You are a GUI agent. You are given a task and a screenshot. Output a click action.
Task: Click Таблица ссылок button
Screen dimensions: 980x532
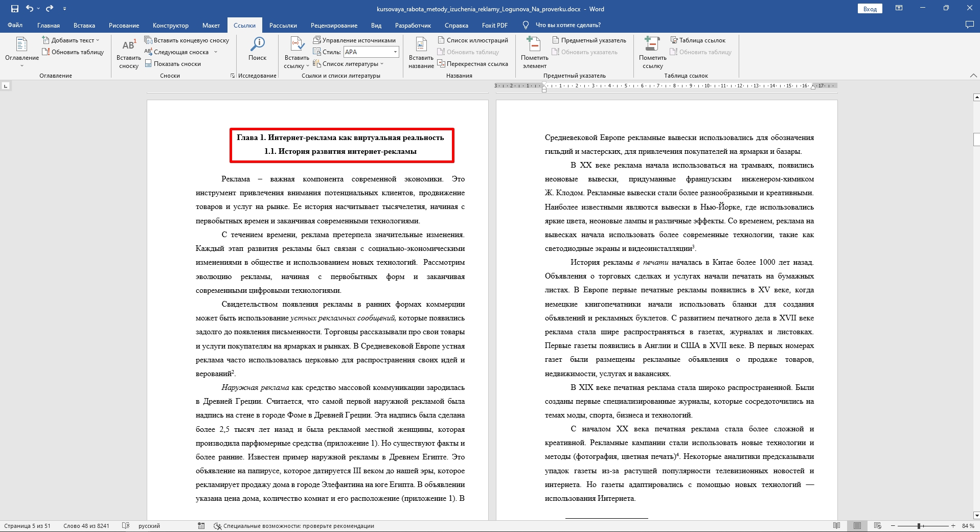(x=698, y=40)
